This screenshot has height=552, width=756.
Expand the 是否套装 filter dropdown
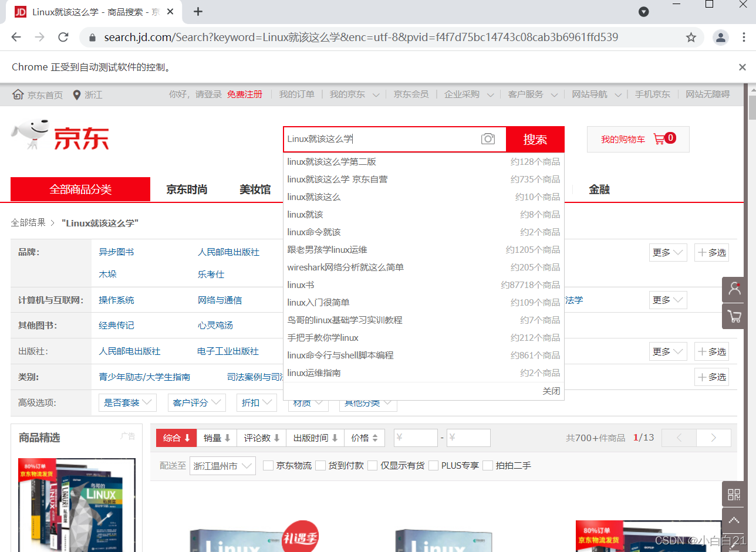click(128, 403)
